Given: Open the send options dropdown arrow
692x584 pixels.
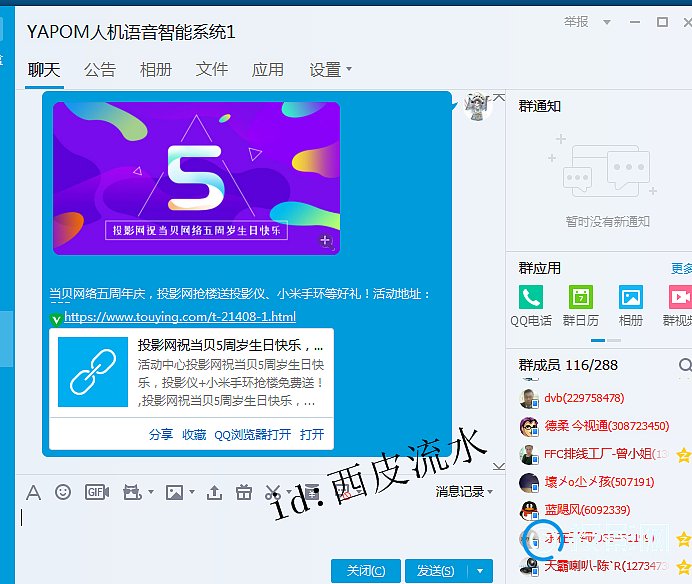Looking at the screenshot, I should [x=480, y=571].
